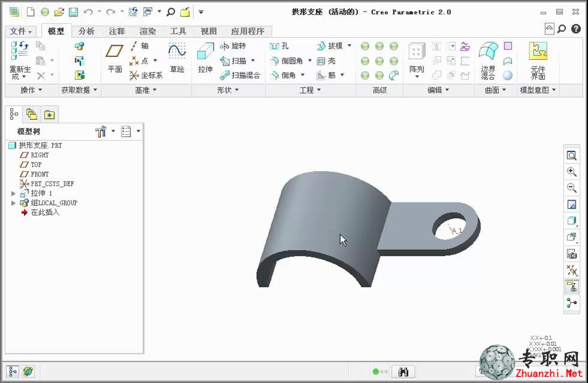
Task: Select the Rib (筋) tool
Action: [x=326, y=75]
